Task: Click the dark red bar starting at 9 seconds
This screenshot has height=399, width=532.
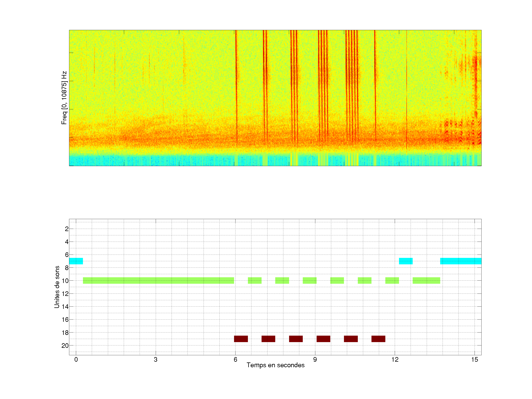Action: (323, 339)
